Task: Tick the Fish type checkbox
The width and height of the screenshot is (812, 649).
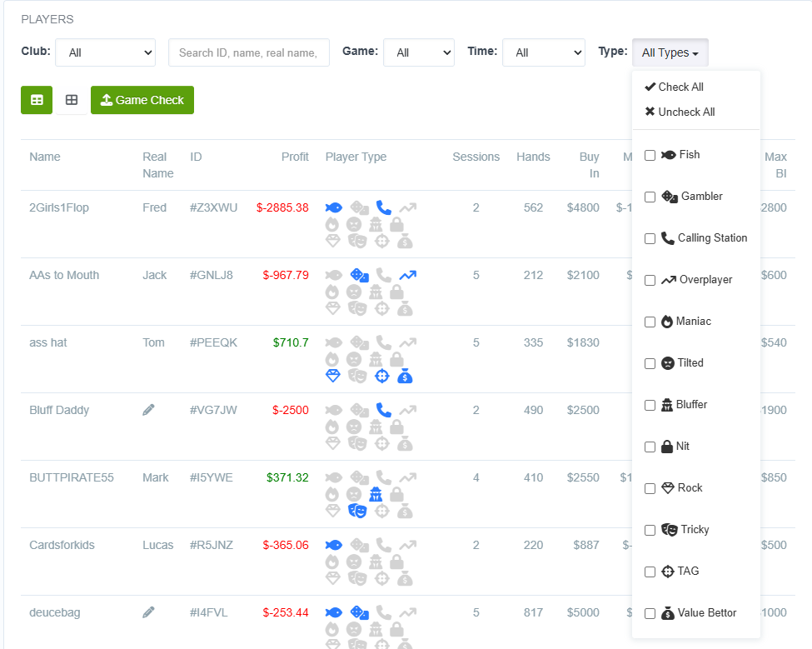Action: [650, 156]
